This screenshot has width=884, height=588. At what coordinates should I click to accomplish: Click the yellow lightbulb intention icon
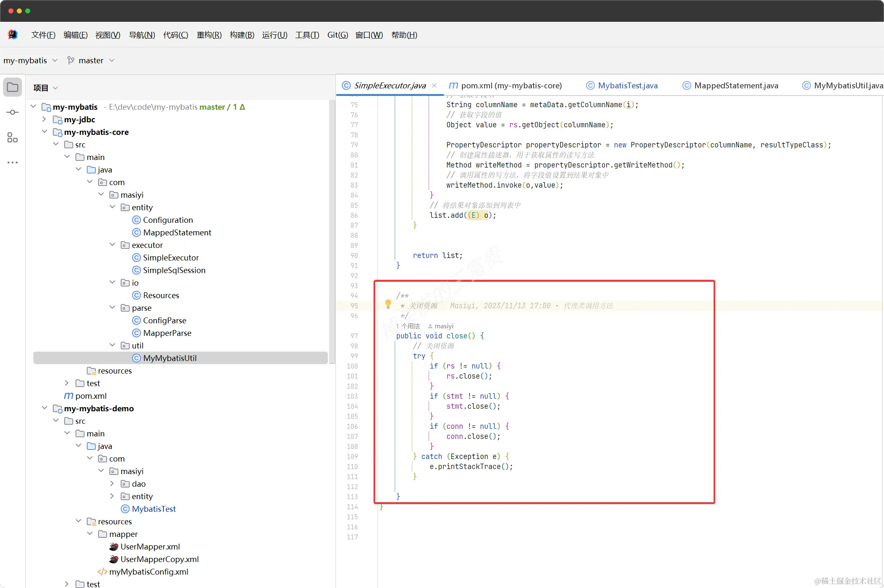pos(388,304)
